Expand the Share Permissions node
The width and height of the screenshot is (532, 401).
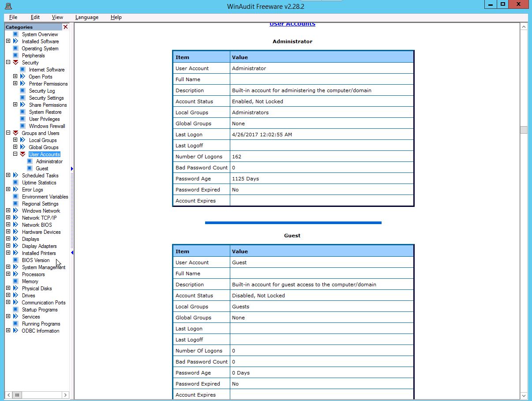click(x=15, y=105)
